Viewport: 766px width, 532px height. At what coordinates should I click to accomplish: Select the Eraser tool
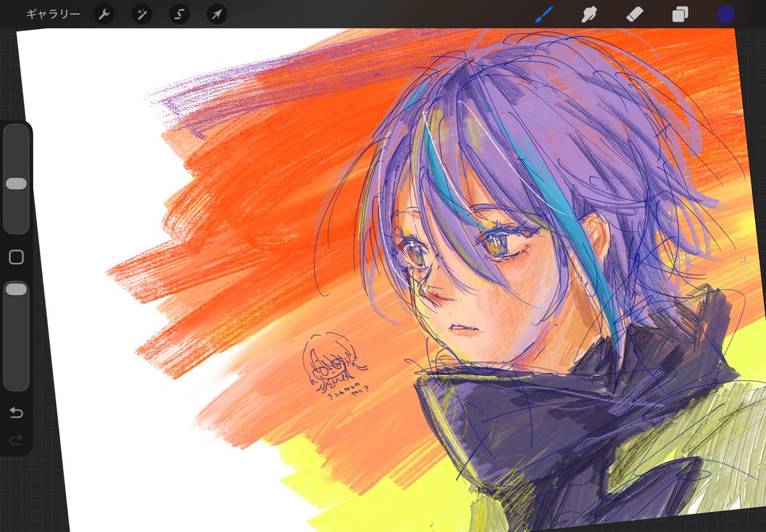point(635,14)
